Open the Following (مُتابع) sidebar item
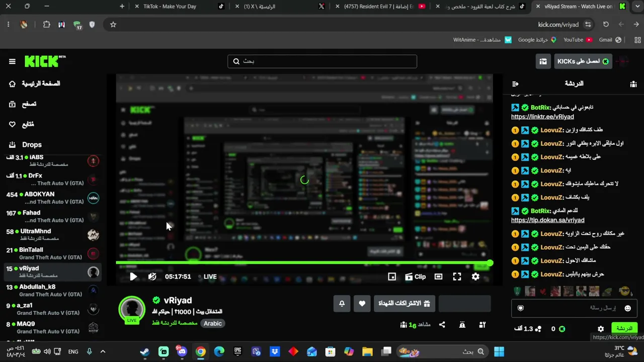 click(22, 124)
